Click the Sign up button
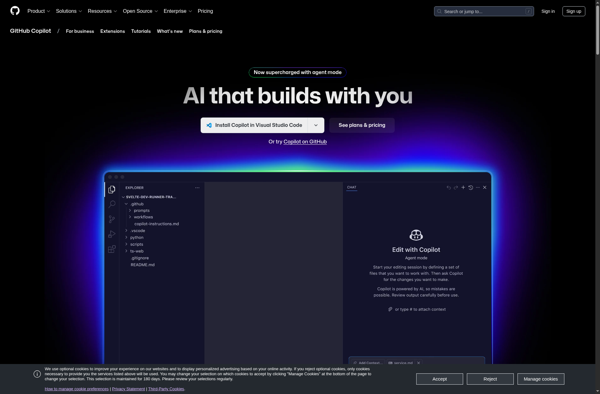 click(574, 11)
